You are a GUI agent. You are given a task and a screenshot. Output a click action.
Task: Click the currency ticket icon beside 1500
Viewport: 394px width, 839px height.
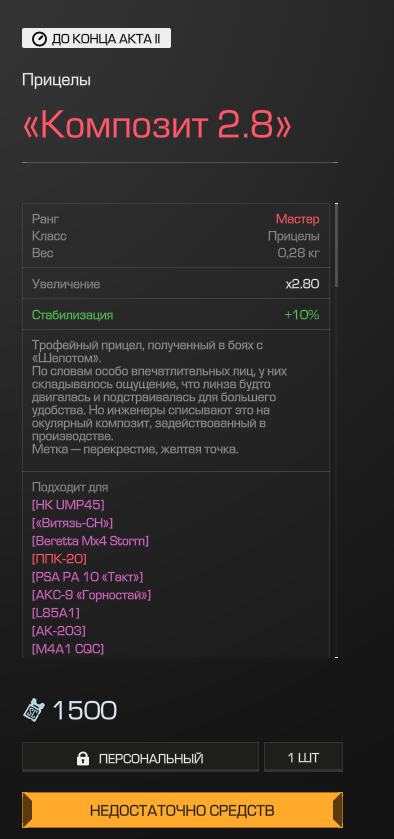34,710
